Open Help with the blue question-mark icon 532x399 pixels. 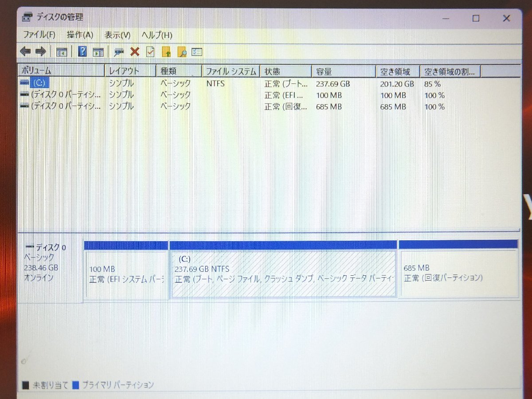(82, 51)
